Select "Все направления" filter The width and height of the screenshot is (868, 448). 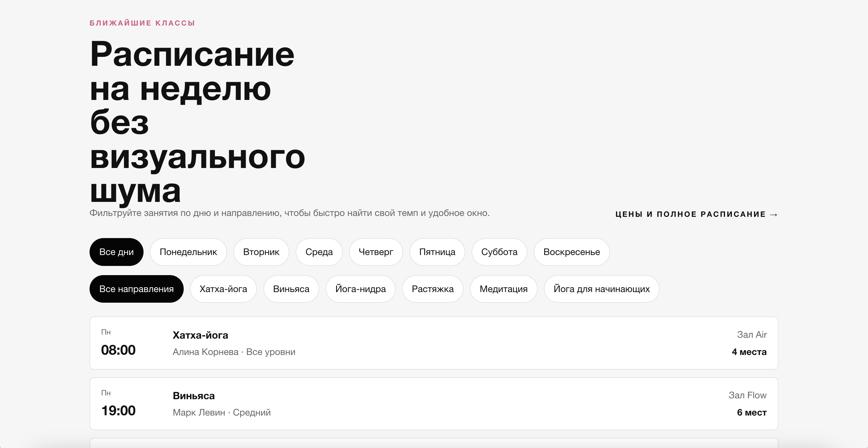(136, 289)
